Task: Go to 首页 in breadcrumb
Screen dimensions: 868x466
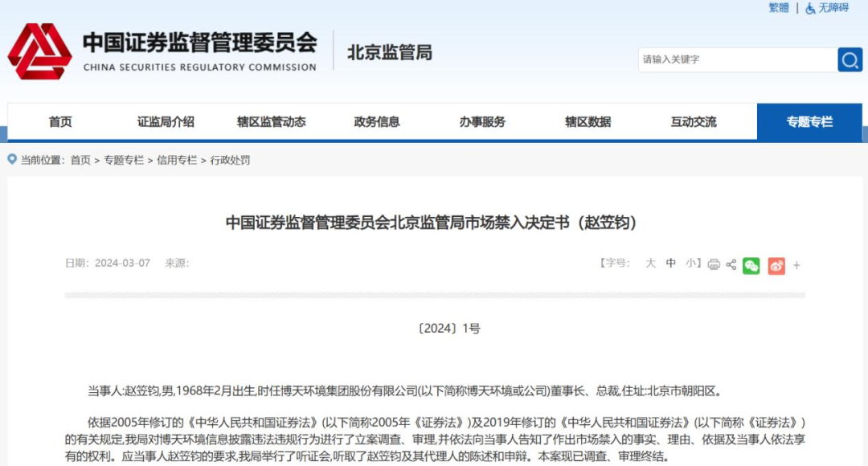Action: [80, 160]
